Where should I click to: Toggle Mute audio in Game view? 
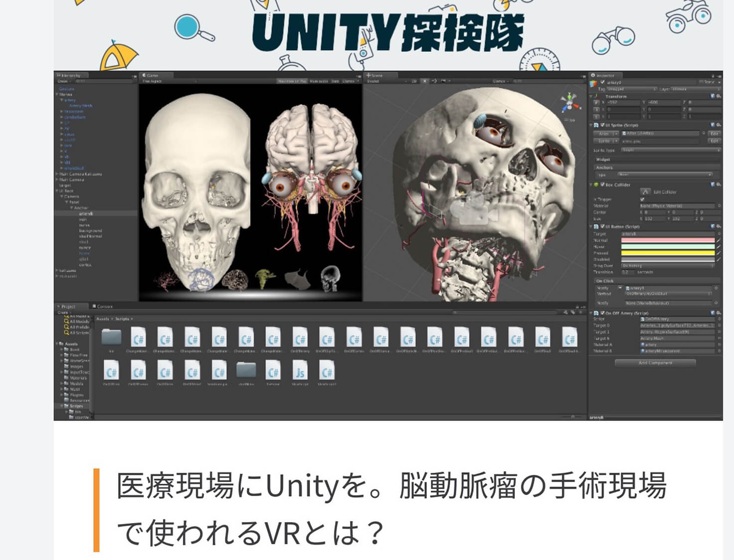coord(319,81)
